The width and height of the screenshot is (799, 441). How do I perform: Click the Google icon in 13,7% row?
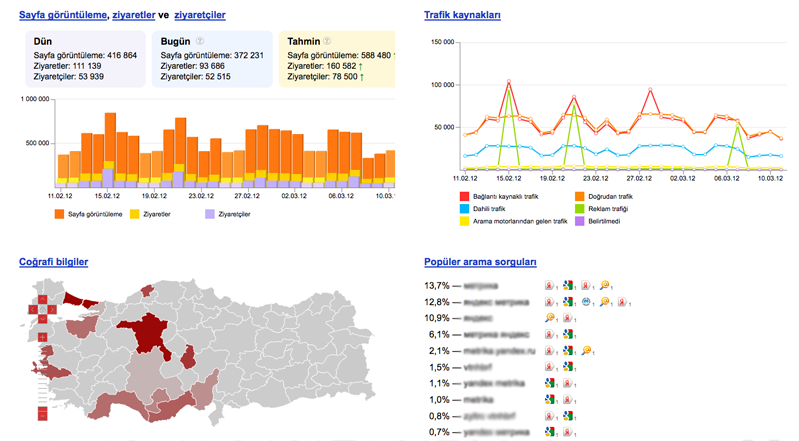click(568, 286)
